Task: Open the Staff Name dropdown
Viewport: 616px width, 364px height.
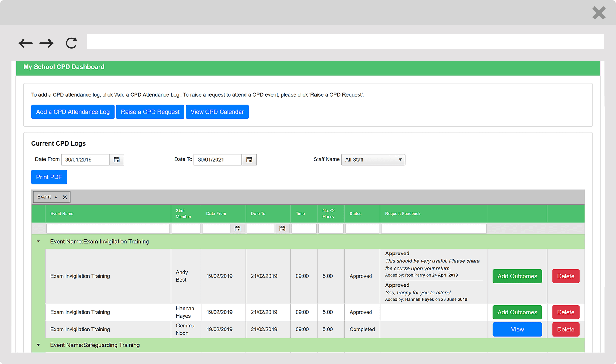Action: [x=373, y=160]
